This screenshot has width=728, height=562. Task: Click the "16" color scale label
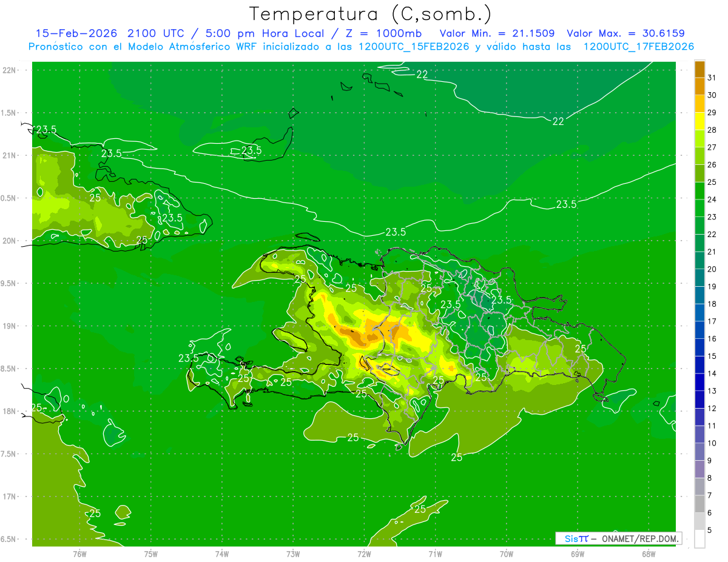click(712, 339)
